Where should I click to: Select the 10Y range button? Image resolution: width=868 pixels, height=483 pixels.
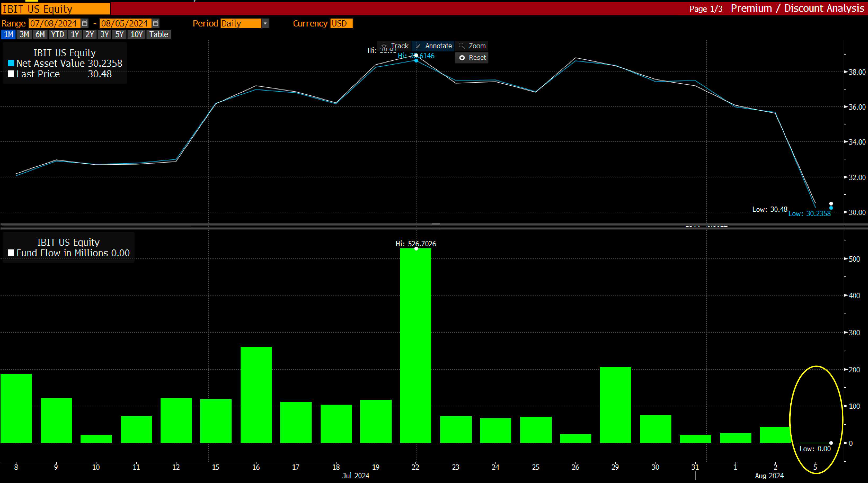[x=136, y=34]
